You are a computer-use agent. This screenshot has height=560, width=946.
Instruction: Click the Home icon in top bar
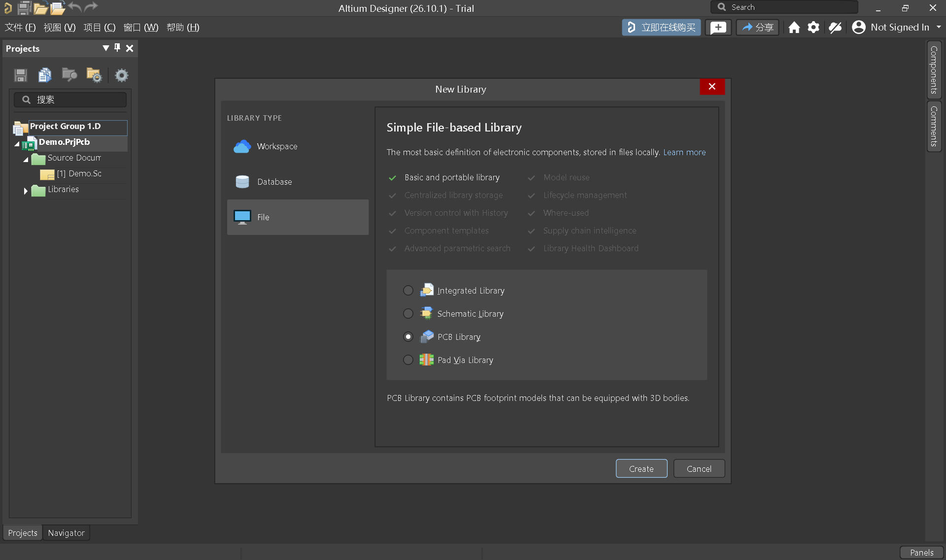794,28
